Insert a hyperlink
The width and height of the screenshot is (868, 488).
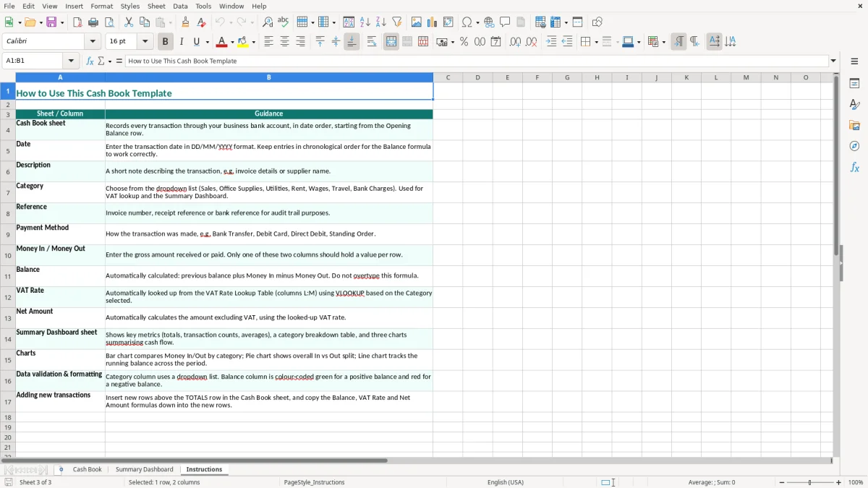point(489,22)
